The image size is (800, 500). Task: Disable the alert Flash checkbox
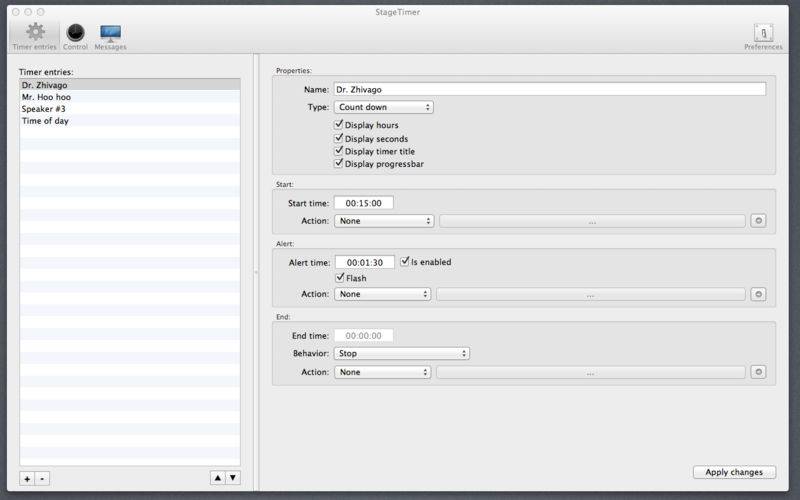click(x=341, y=277)
